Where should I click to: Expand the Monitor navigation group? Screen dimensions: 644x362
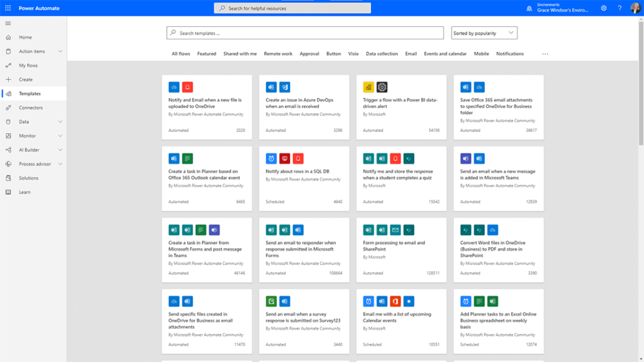click(60, 136)
